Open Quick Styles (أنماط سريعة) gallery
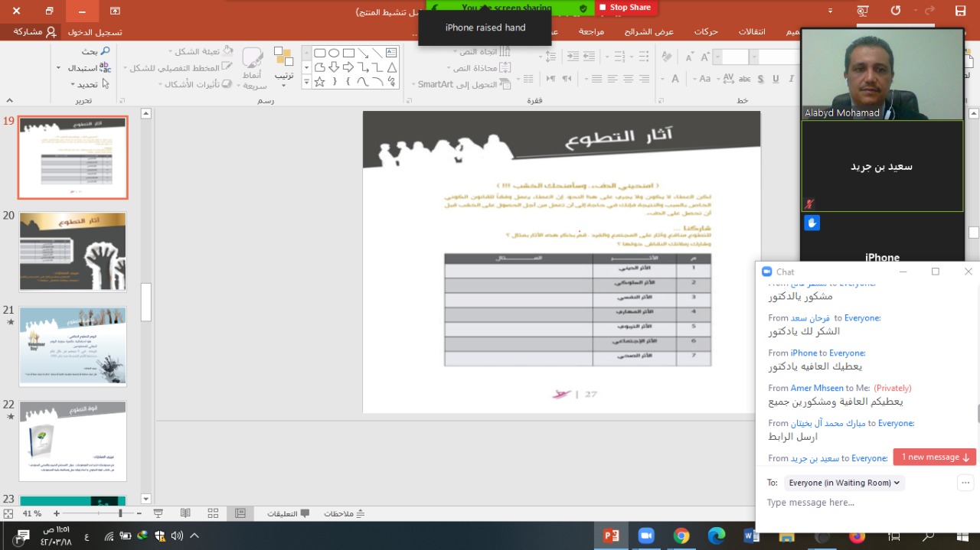The height and width of the screenshot is (550, 980). (253, 66)
